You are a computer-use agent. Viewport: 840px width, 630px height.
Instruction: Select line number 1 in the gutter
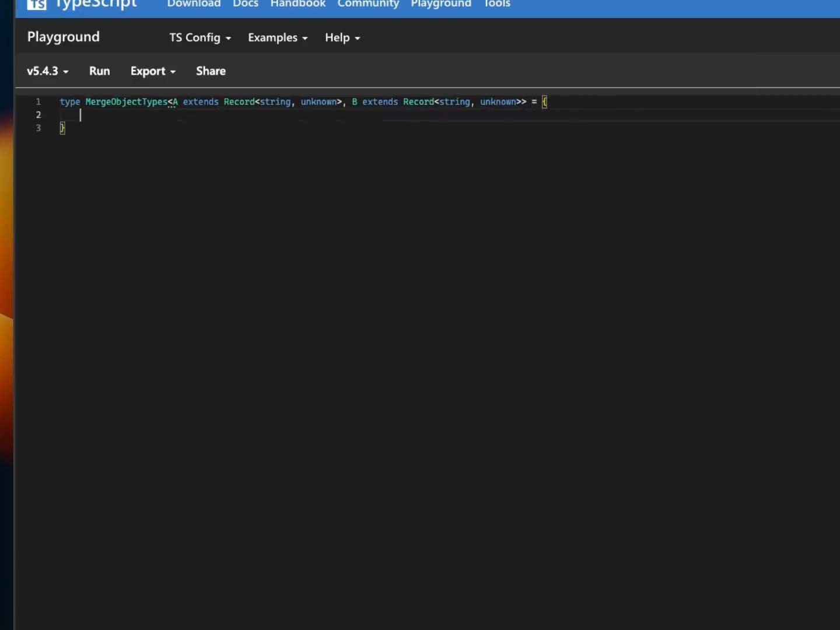coord(38,102)
